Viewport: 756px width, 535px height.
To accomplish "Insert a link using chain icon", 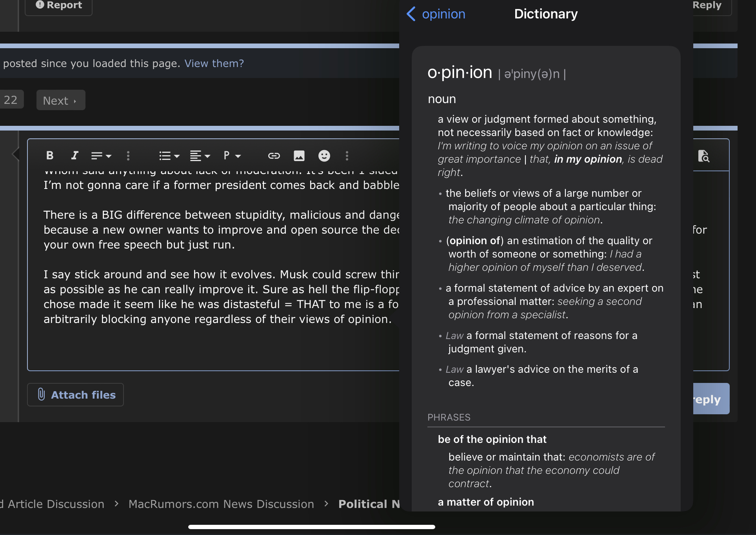I will point(274,156).
